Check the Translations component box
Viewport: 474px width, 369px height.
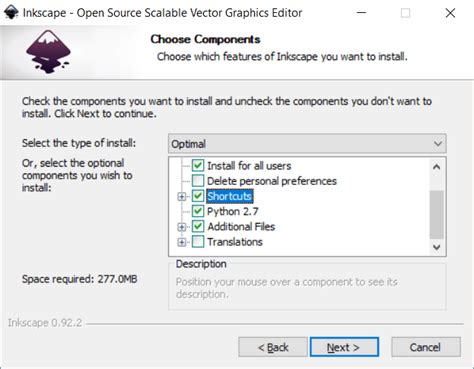pos(198,242)
